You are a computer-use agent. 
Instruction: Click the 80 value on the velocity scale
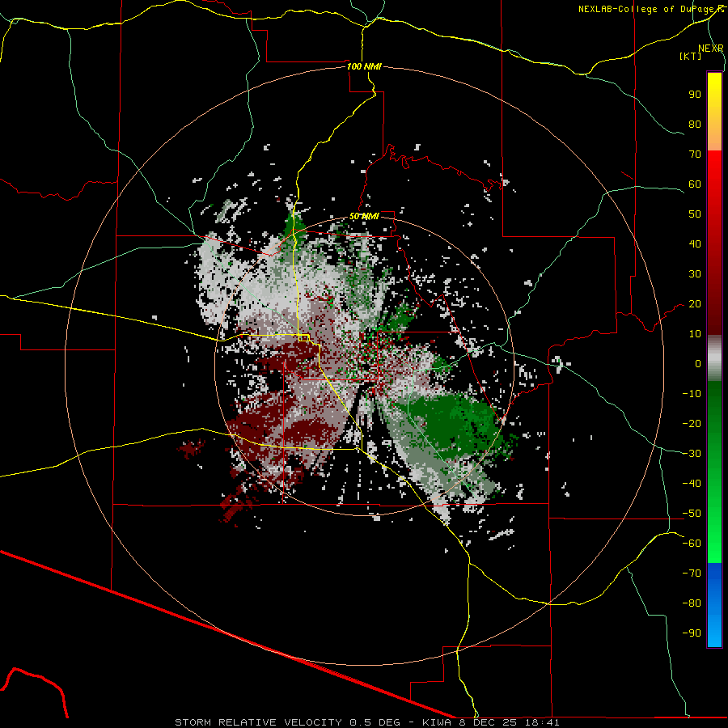tap(695, 125)
